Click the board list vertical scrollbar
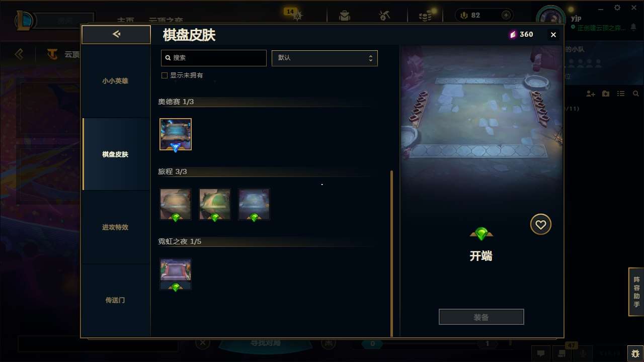This screenshot has width=644, height=362. tap(391, 253)
